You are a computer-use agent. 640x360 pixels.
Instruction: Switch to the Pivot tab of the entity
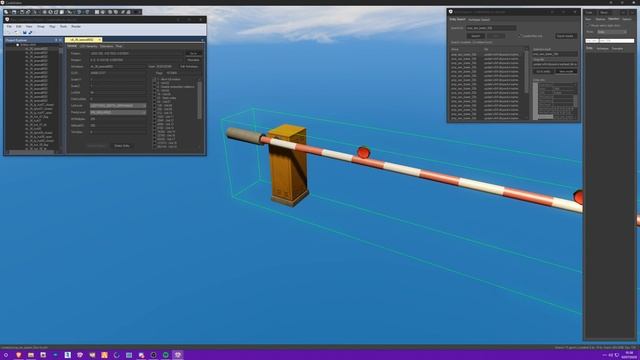point(119,46)
